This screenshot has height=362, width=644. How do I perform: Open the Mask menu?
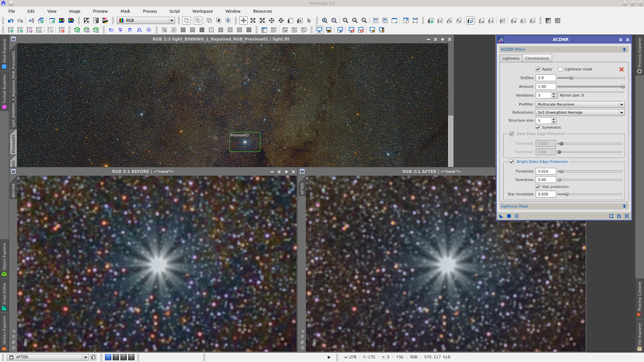pyautogui.click(x=125, y=11)
